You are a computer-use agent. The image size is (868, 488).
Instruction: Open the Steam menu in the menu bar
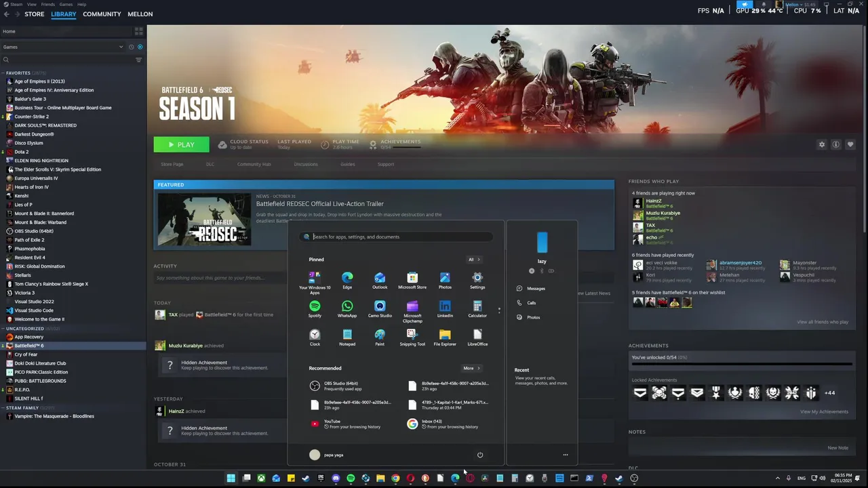point(16,4)
